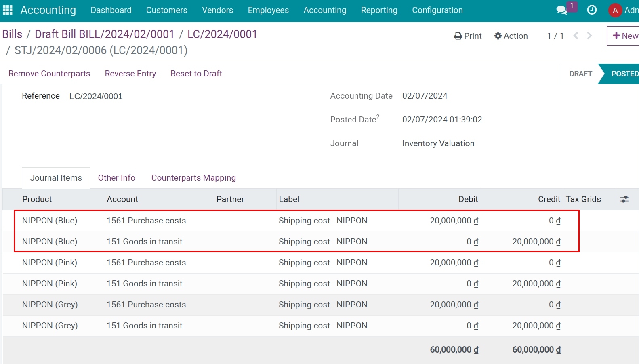Go to the next record arrow
Screen dimensions: 639x364
click(589, 36)
